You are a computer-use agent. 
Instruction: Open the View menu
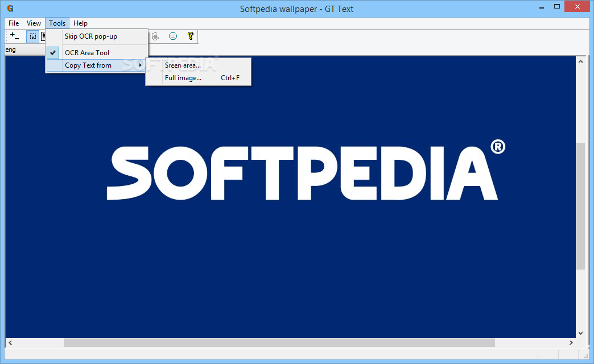(x=34, y=23)
